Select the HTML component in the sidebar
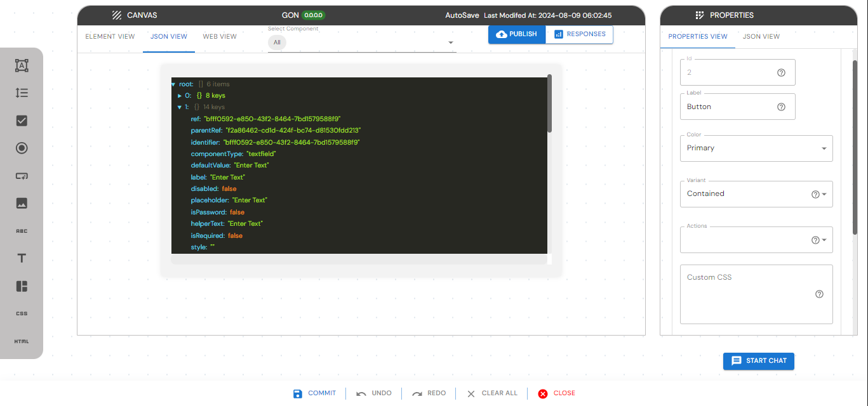The width and height of the screenshot is (868, 406). [x=22, y=341]
